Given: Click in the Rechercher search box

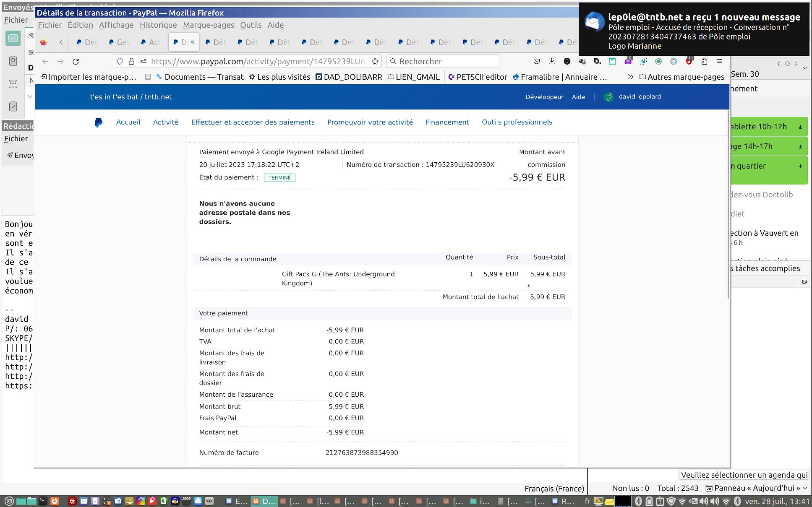Looking at the screenshot, I should pos(445,61).
